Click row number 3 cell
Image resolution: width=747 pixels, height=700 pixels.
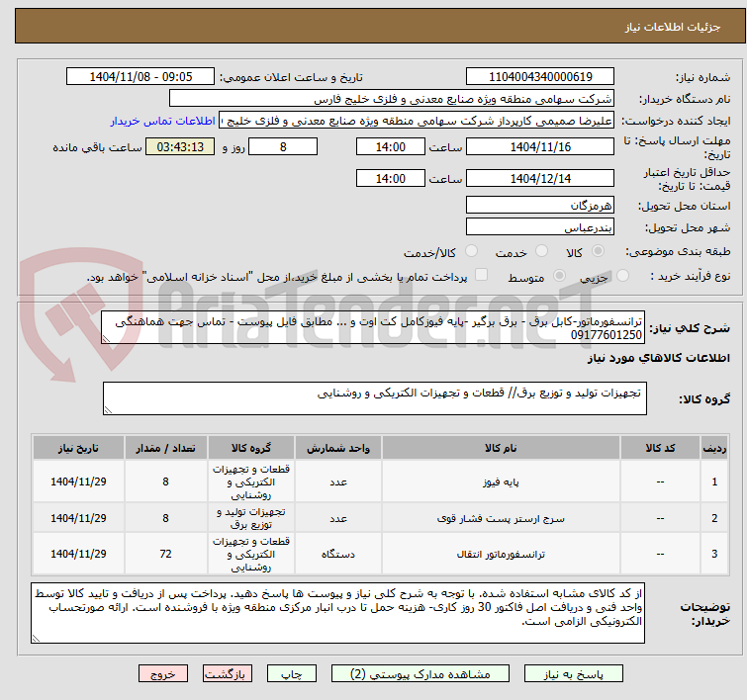[714, 554]
